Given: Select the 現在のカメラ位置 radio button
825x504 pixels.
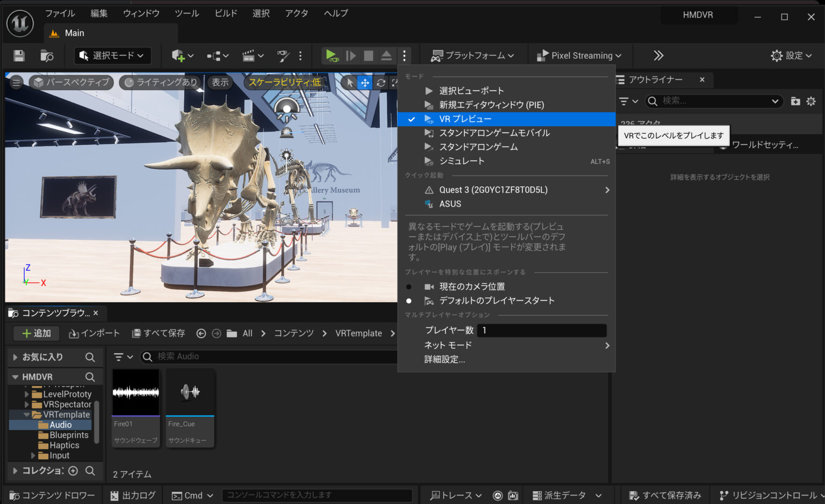Looking at the screenshot, I should [409, 286].
